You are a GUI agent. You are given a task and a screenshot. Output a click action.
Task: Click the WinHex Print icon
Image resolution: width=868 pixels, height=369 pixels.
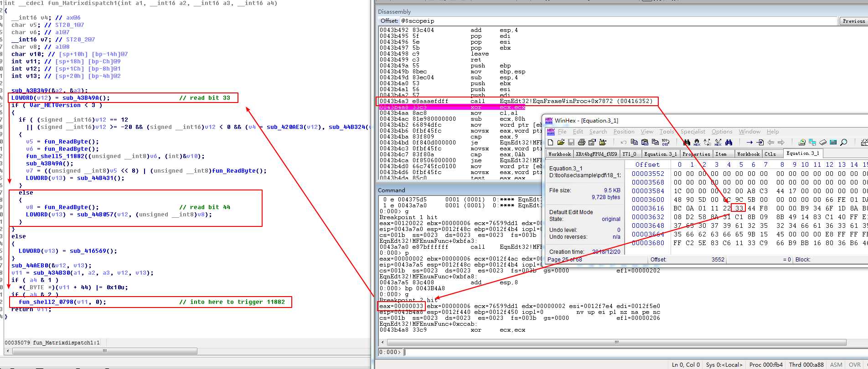click(582, 143)
